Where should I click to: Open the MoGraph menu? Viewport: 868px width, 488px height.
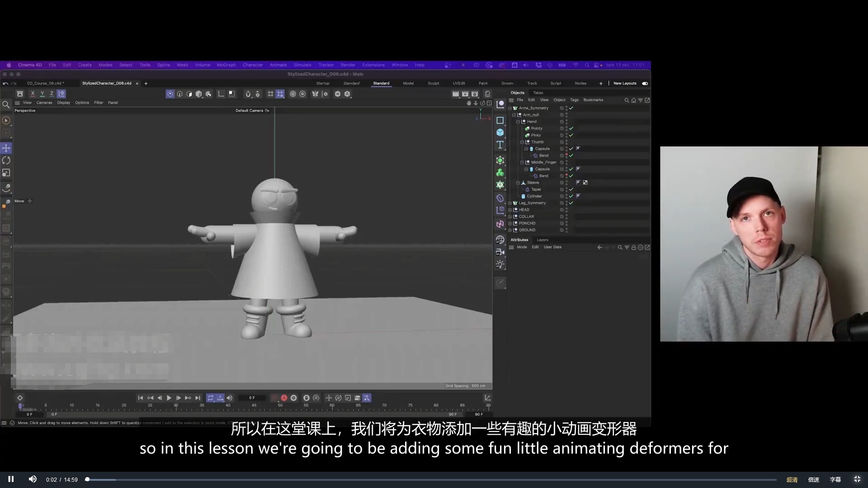[226, 65]
